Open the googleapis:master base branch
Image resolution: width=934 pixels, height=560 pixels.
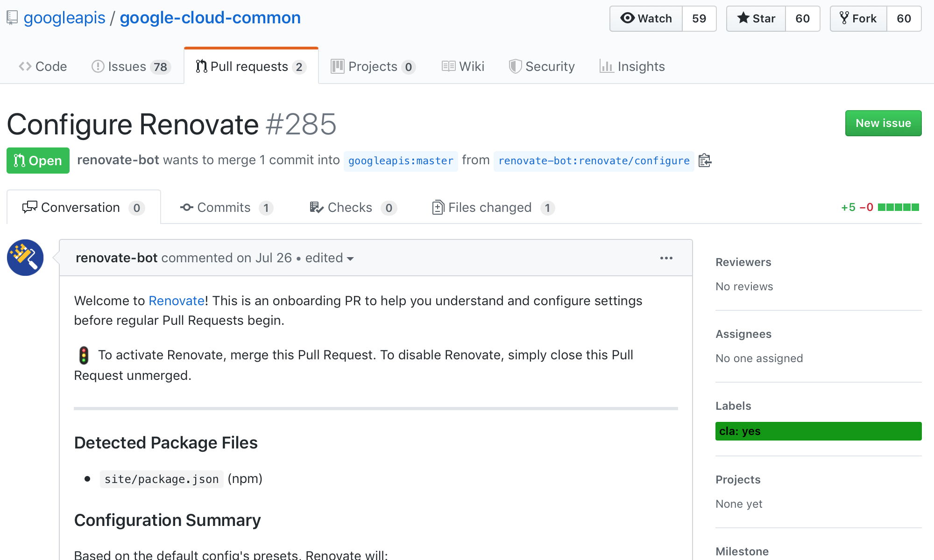[401, 161]
